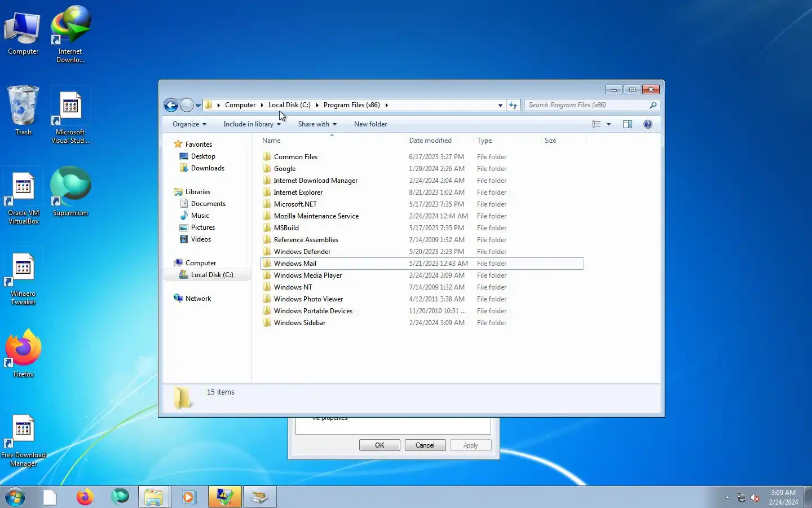Expand the arrow after Computer breadcrumb

[x=262, y=105]
